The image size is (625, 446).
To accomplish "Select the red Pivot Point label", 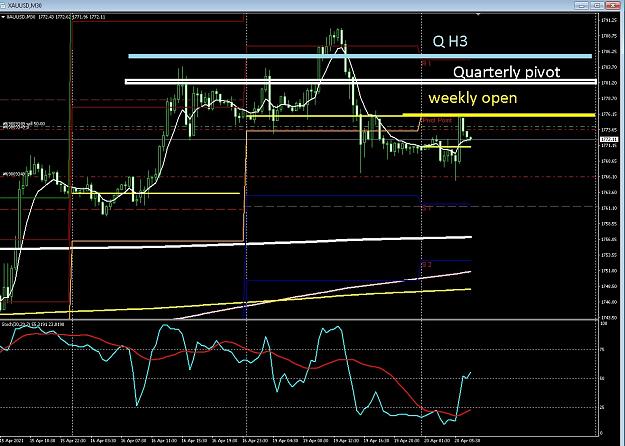I will click(x=437, y=120).
